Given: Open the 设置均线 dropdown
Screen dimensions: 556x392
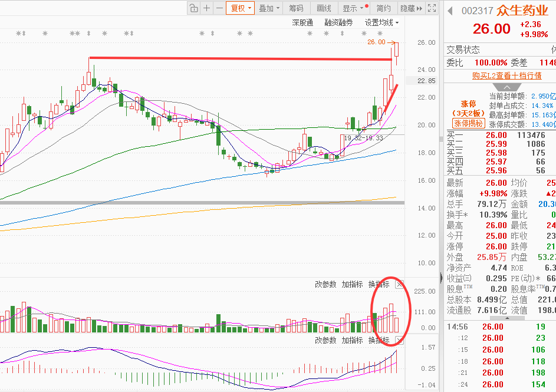Looking at the screenshot, I should [x=381, y=22].
